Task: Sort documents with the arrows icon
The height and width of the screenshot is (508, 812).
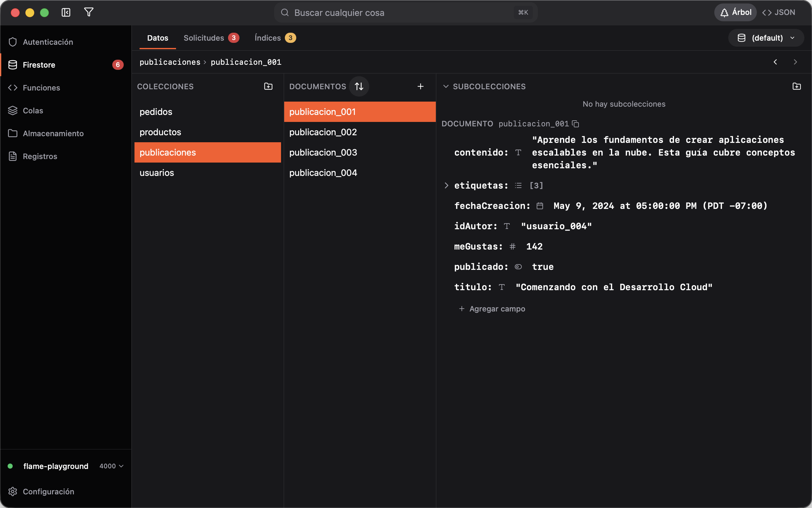Action: click(x=359, y=86)
